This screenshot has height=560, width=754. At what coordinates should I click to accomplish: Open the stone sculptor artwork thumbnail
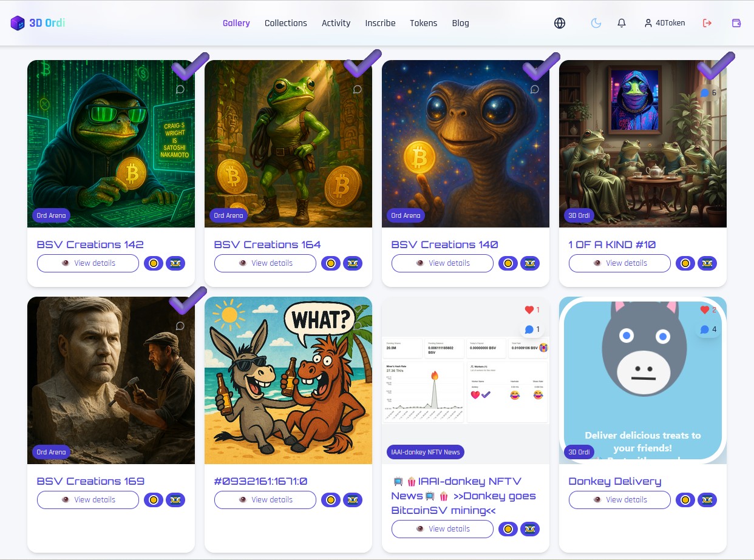pos(111,380)
